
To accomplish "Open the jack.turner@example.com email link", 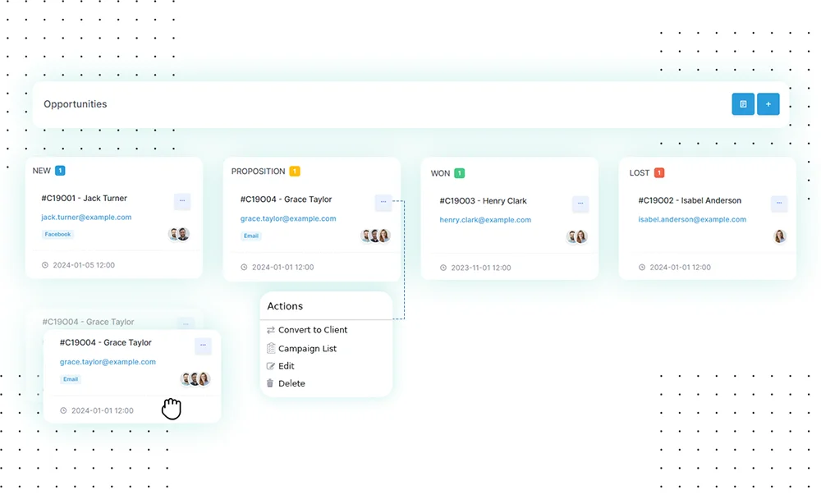I will pos(85,217).
